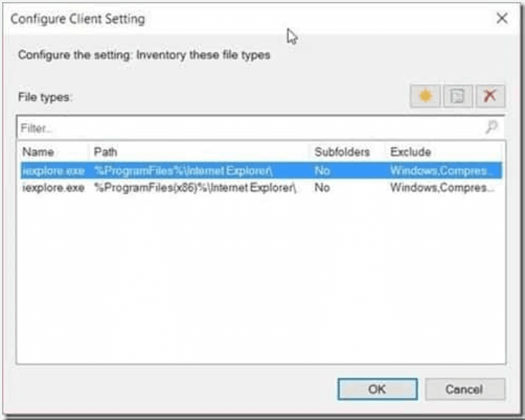Click the Subfolders "No" value in second row
The image size is (525, 420).
pos(322,187)
